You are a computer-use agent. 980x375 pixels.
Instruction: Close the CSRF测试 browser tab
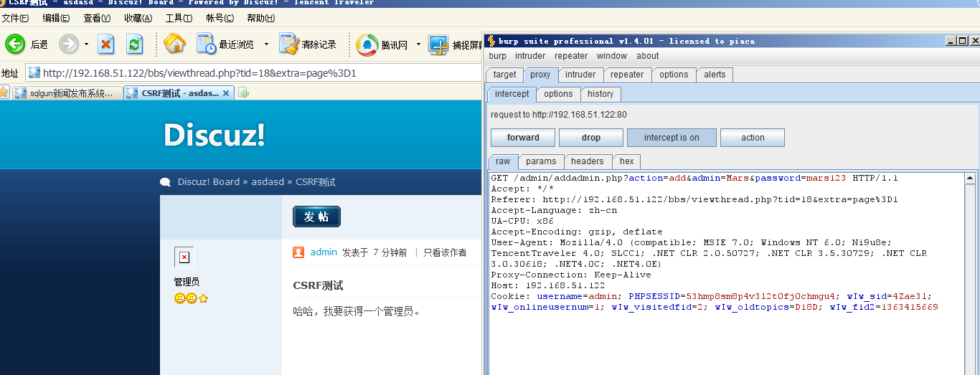pos(226,93)
